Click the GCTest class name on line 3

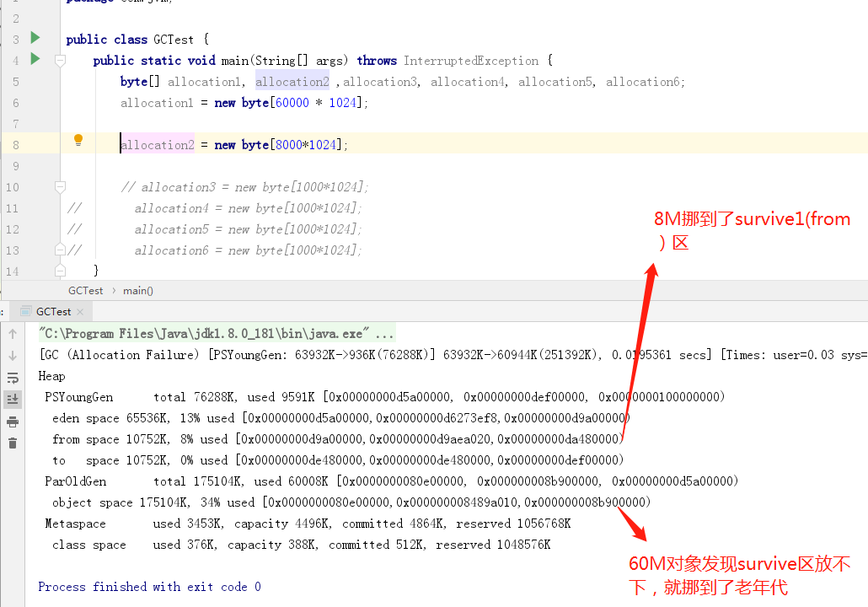(x=174, y=40)
